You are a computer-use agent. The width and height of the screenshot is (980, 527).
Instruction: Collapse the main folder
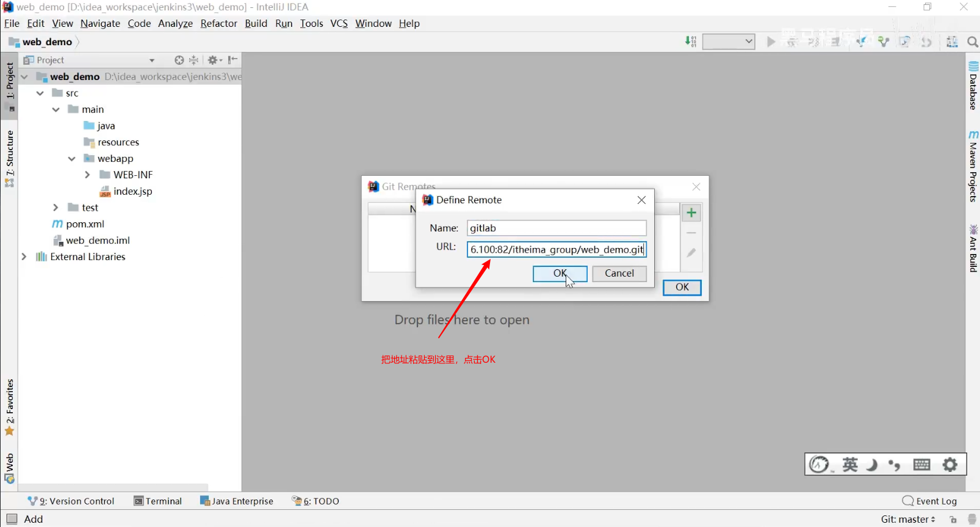[x=56, y=109]
